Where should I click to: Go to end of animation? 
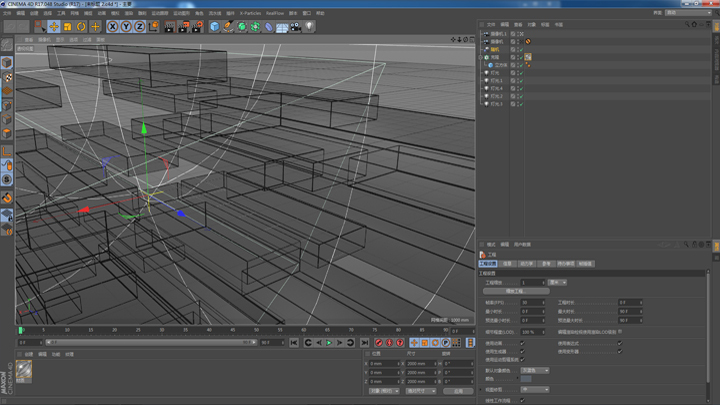pyautogui.click(x=365, y=343)
